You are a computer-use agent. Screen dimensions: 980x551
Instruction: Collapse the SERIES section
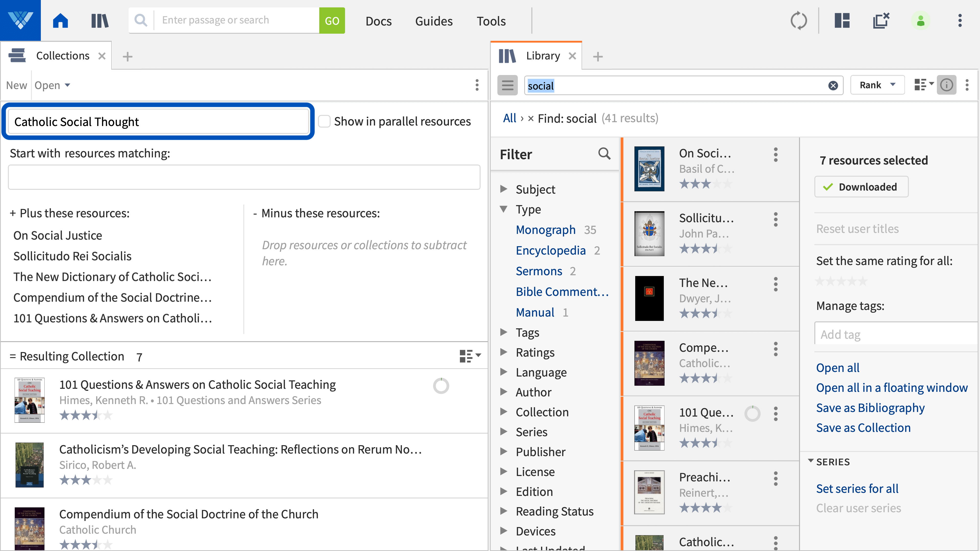811,461
